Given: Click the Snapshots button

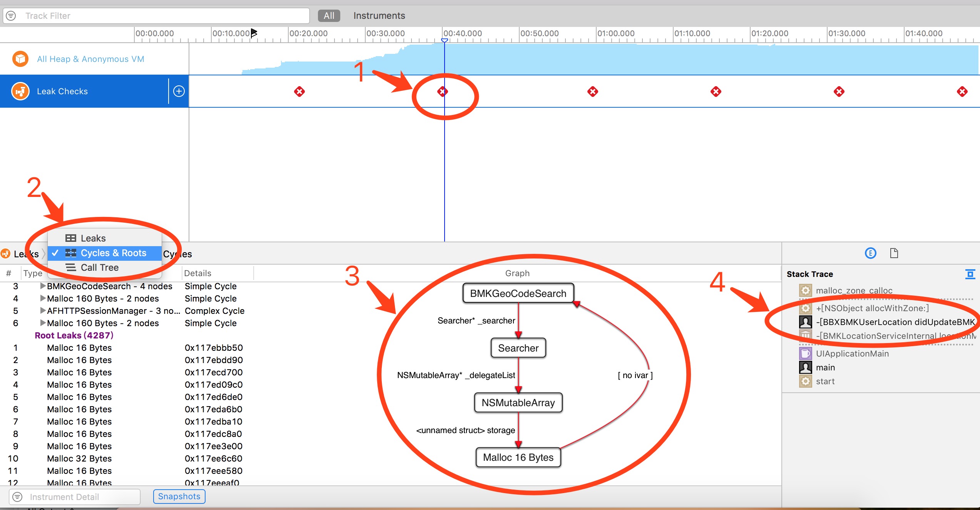Looking at the screenshot, I should click(x=179, y=496).
